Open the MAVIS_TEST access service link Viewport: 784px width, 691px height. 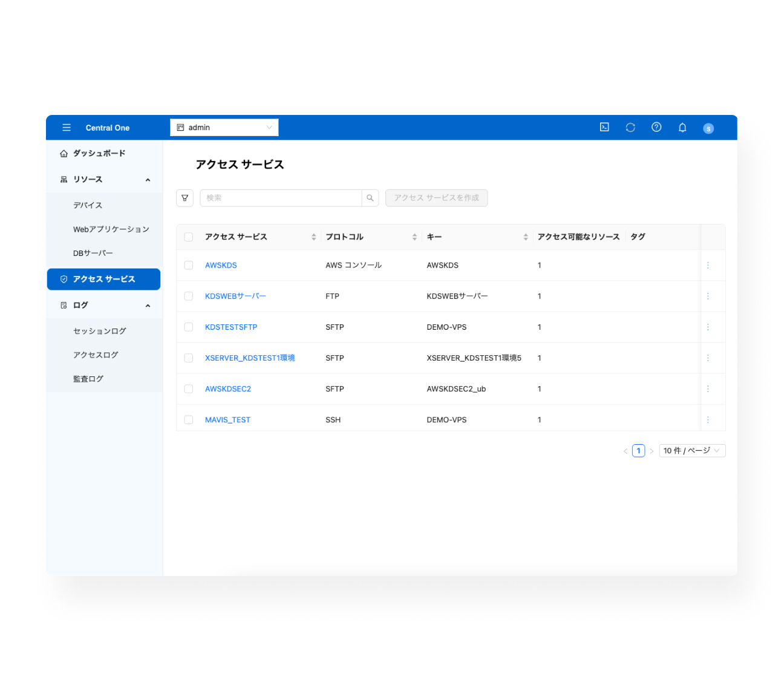pos(227,420)
